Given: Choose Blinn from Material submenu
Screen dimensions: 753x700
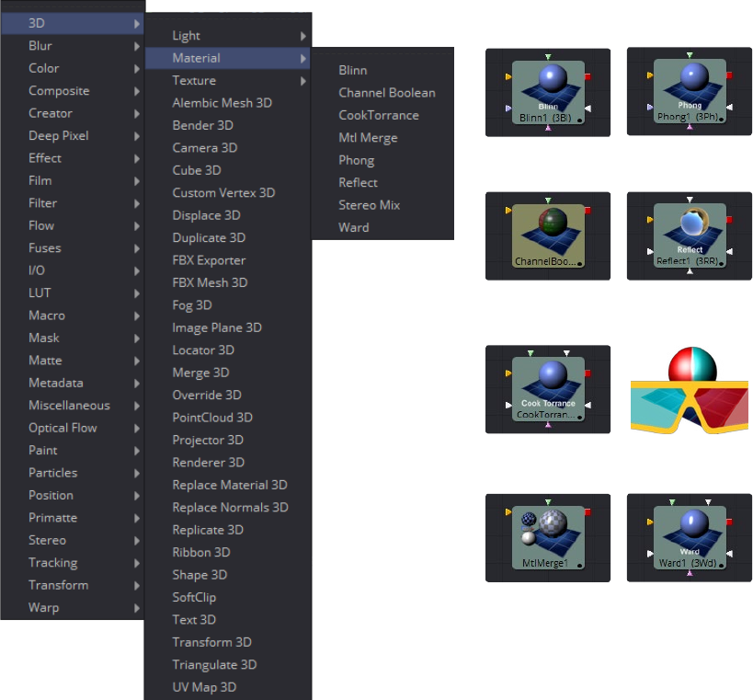Looking at the screenshot, I should click(x=353, y=70).
